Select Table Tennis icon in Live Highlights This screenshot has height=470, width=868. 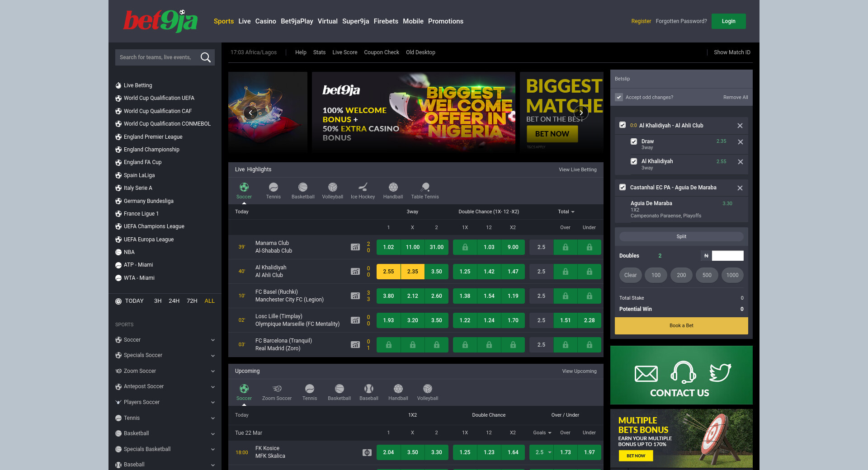pos(425,188)
